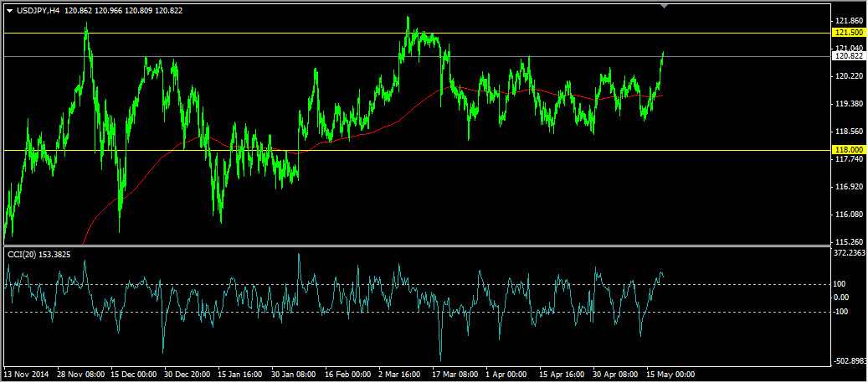Click the current price label 120.822
This screenshot has height=383, width=868.
point(850,56)
